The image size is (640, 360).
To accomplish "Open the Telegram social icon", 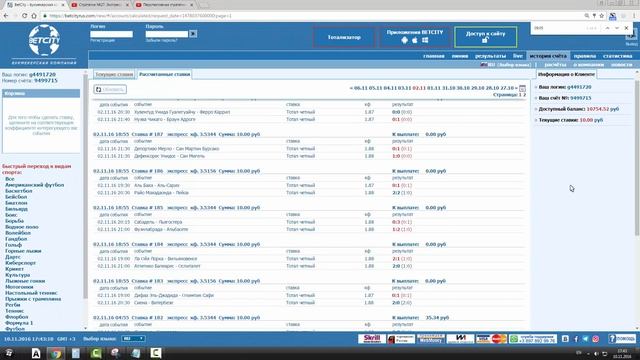I will tap(586, 339).
